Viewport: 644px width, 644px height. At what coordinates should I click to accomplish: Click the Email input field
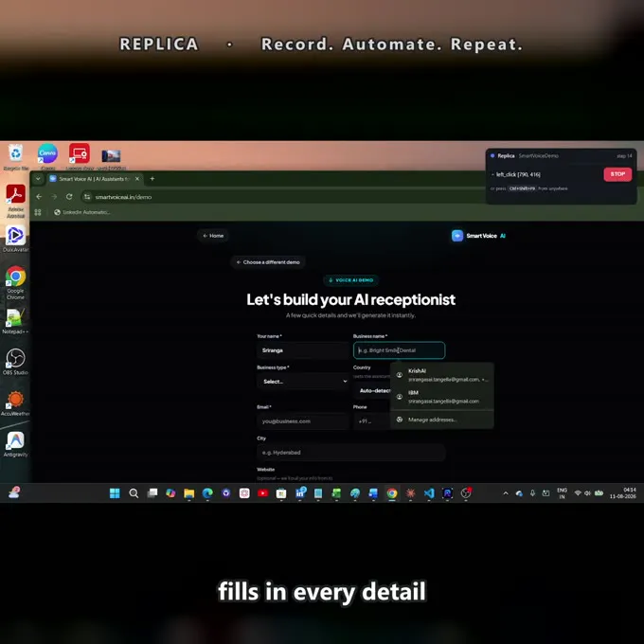coord(303,421)
